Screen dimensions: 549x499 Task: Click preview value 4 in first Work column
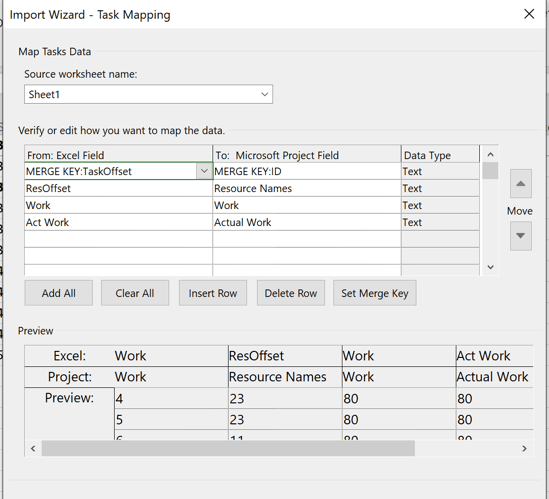click(172, 398)
